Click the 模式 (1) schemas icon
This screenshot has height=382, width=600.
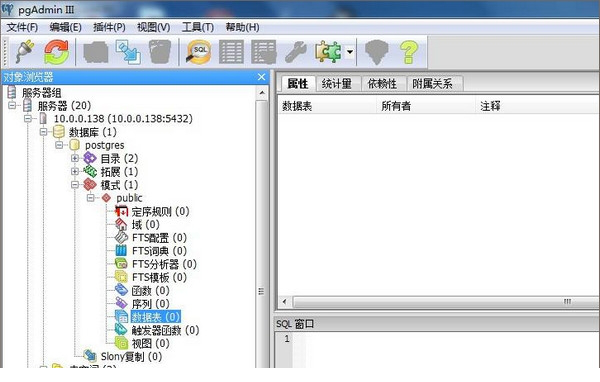pyautogui.click(x=90, y=184)
